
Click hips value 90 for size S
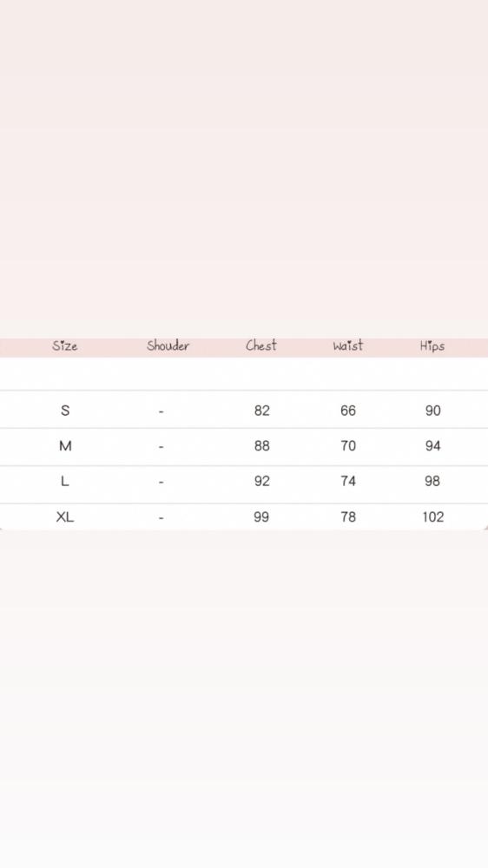432,411
